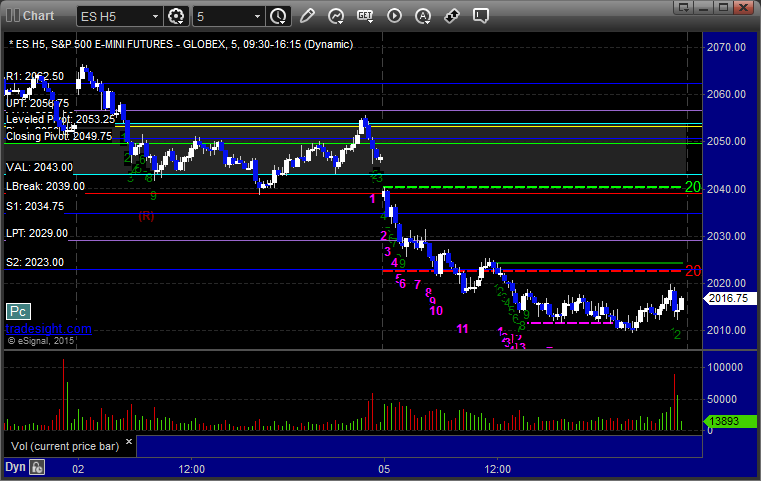Click the 100000 volume axis label
The height and width of the screenshot is (481, 761).
725,367
